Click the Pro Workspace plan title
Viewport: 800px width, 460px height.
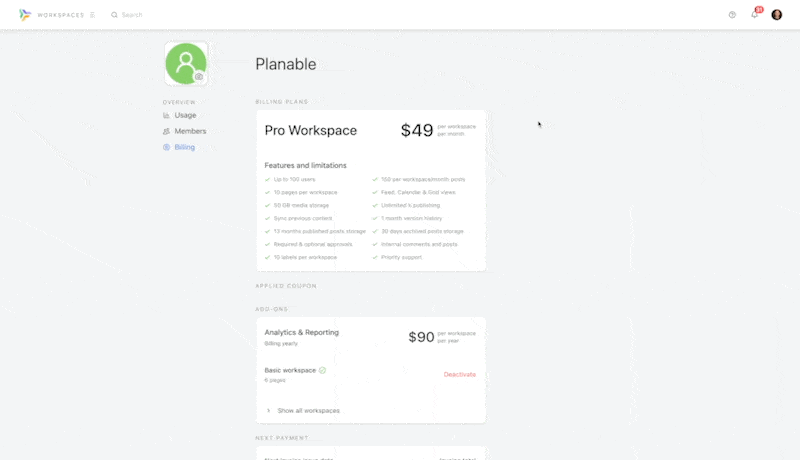pyautogui.click(x=310, y=131)
